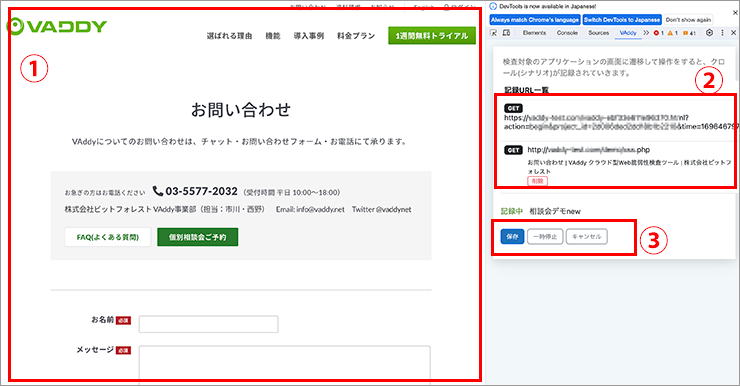Switch to the VAddy tab

tap(628, 33)
